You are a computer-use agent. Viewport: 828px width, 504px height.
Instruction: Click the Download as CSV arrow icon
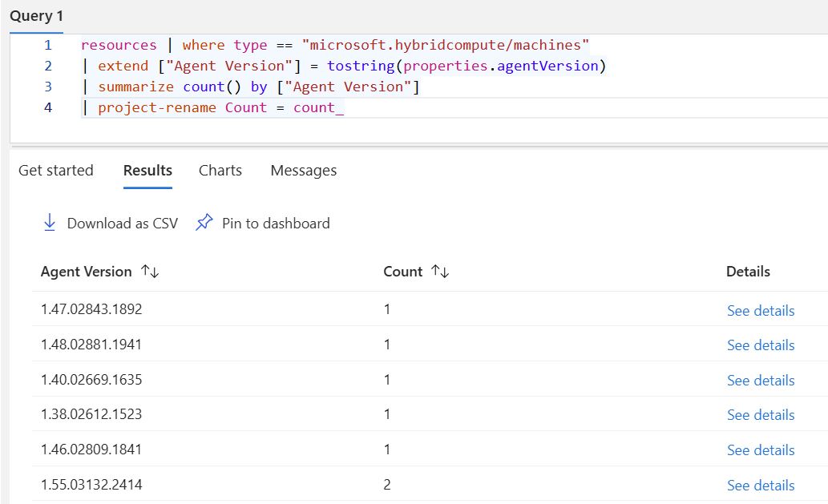pyautogui.click(x=50, y=223)
